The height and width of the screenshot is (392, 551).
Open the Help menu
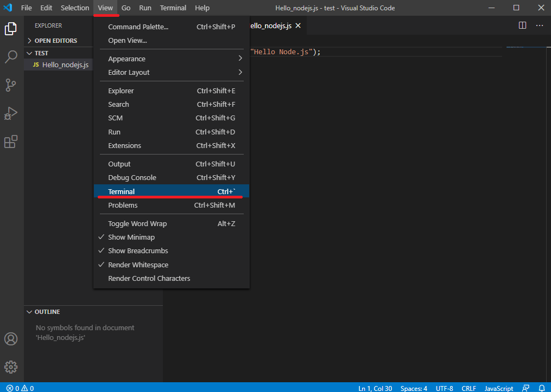[202, 8]
